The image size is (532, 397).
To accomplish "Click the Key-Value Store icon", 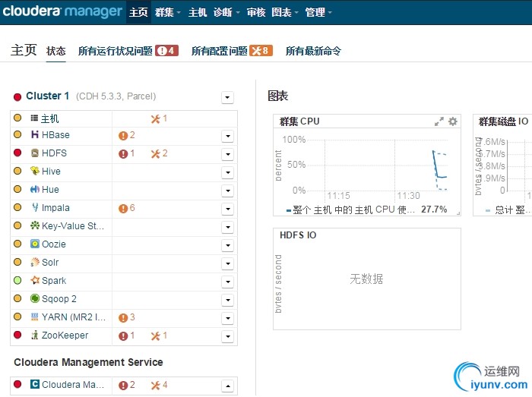I will point(35,225).
